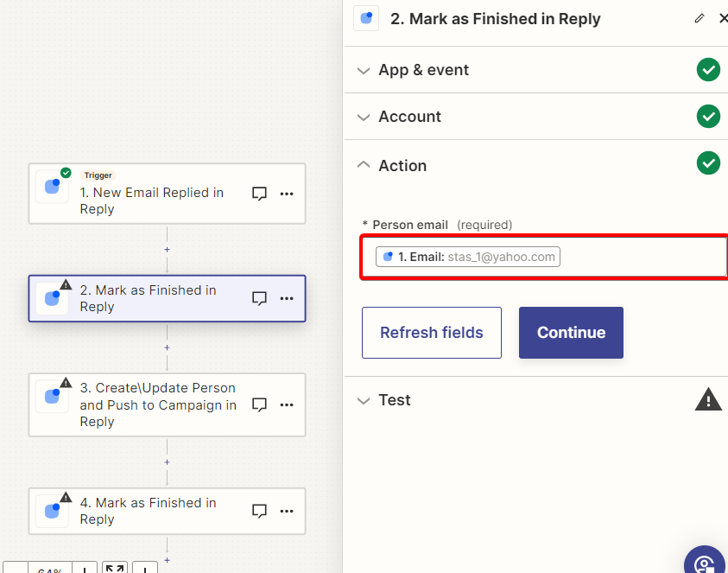Select step 1 New Email Replied in Reply
This screenshot has height=573, width=728.
coord(168,194)
